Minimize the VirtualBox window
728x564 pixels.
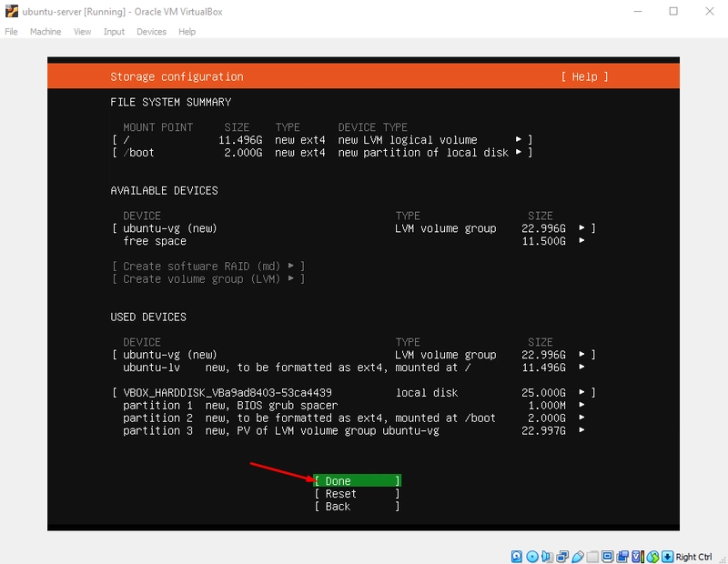(638, 11)
